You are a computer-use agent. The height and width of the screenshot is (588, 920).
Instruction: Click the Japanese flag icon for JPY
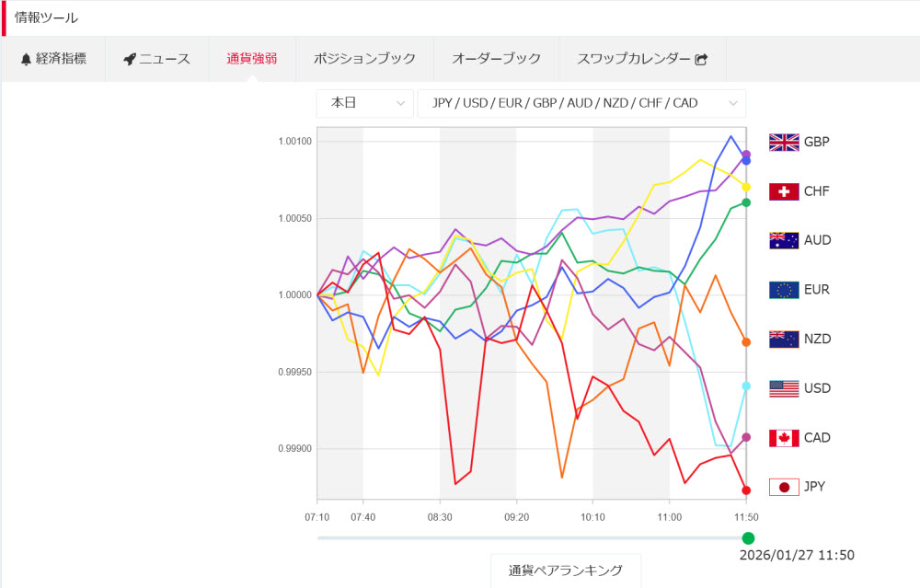point(784,487)
